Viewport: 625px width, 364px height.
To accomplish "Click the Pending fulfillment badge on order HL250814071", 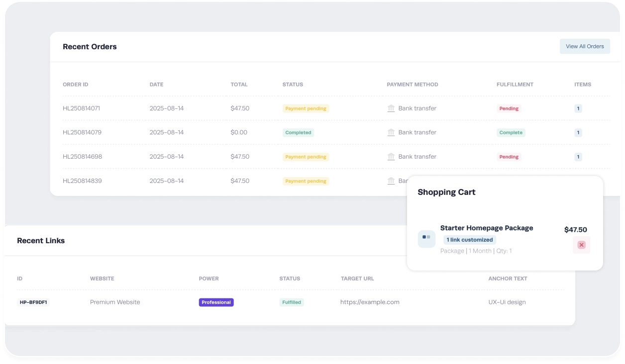I will 509,108.
